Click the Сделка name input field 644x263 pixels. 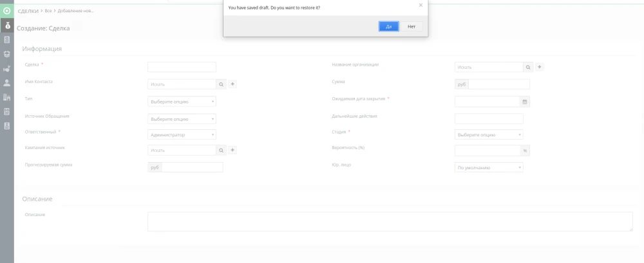tap(182, 68)
